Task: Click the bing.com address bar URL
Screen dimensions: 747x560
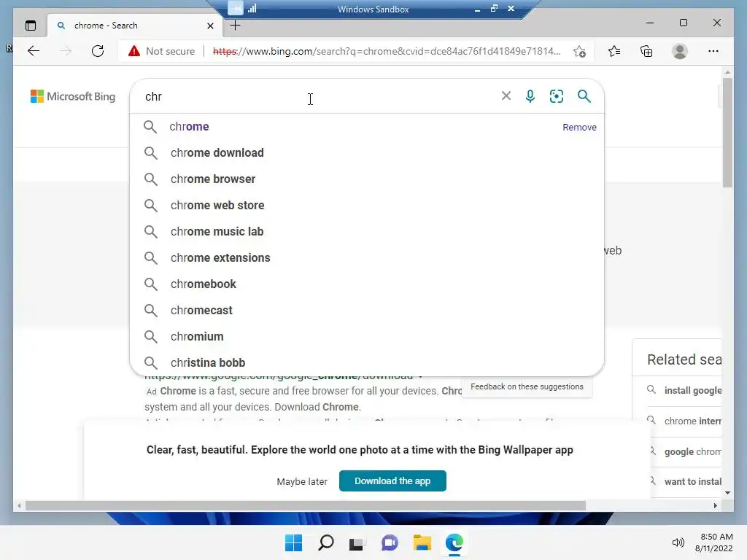Action: [x=387, y=51]
